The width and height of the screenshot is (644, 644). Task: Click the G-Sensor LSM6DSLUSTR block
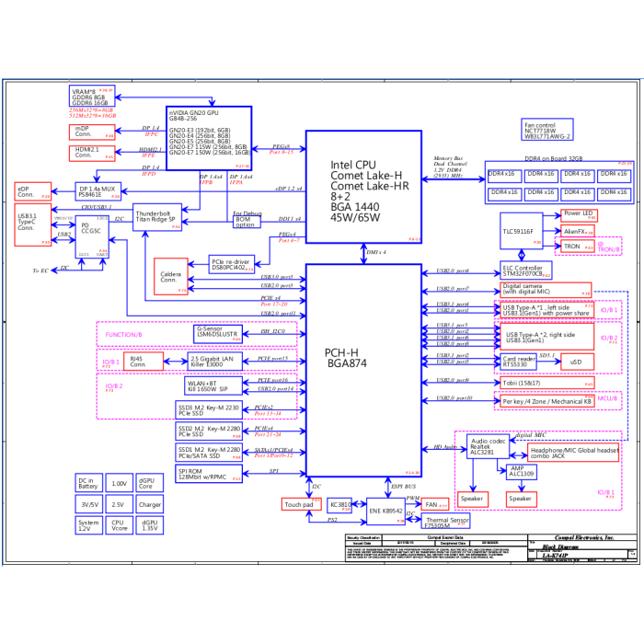218,334
